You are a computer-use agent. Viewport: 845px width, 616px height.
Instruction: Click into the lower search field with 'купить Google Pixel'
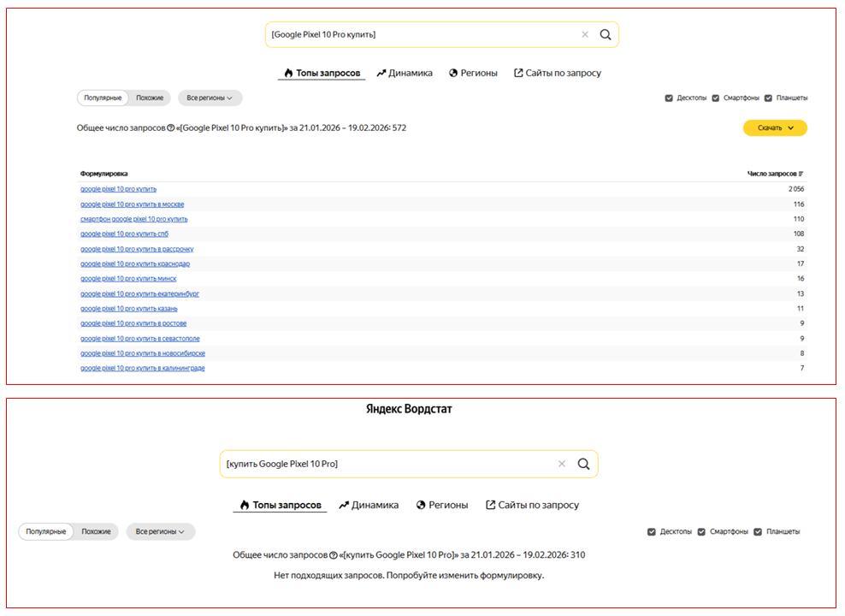[385, 464]
